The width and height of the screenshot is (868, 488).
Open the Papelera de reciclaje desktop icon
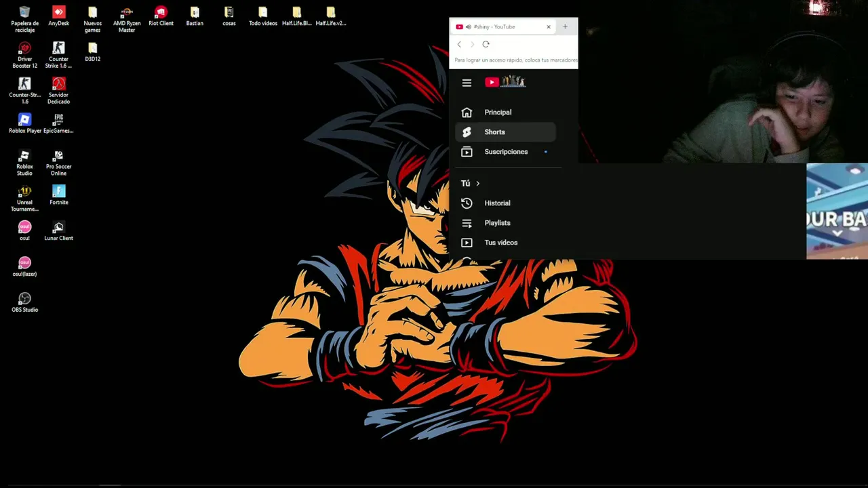pos(24,19)
